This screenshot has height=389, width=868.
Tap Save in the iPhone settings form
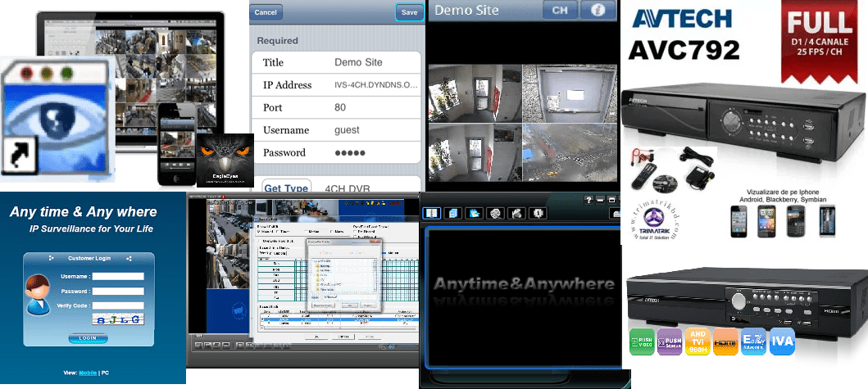click(x=410, y=12)
